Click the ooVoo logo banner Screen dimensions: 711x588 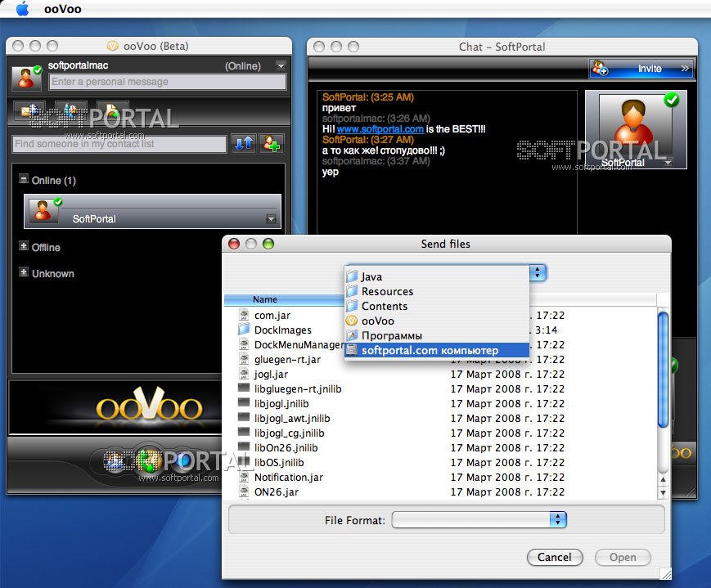click(149, 404)
